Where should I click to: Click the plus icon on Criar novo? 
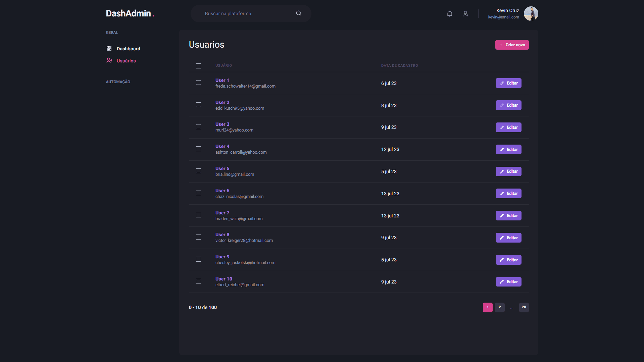click(501, 45)
